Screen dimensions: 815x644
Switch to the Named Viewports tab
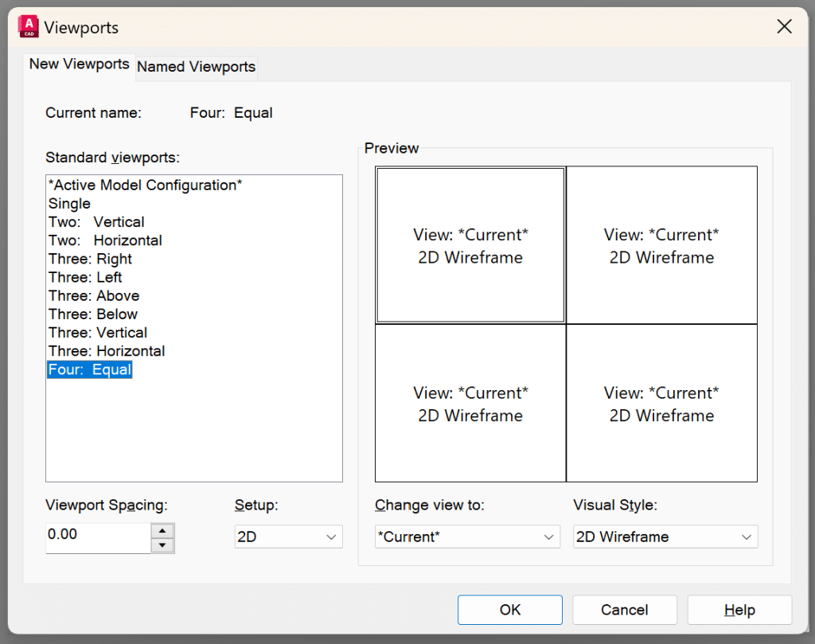pyautogui.click(x=196, y=68)
